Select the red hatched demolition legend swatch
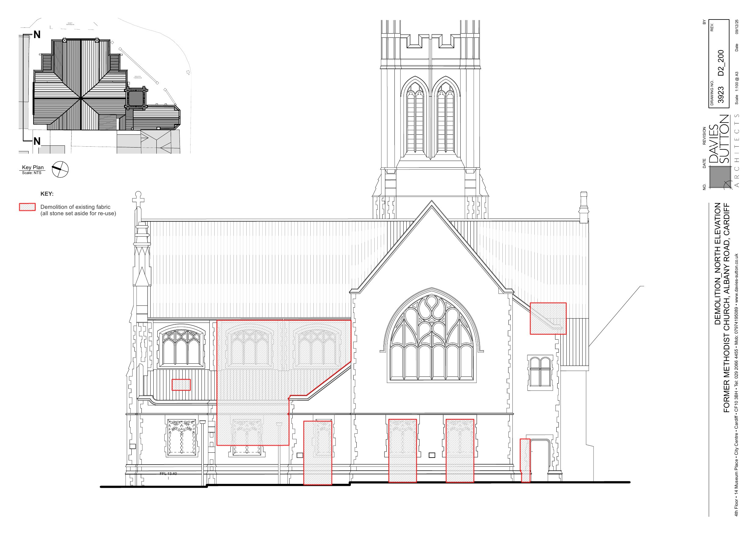The height and width of the screenshot is (535, 756). pos(27,207)
